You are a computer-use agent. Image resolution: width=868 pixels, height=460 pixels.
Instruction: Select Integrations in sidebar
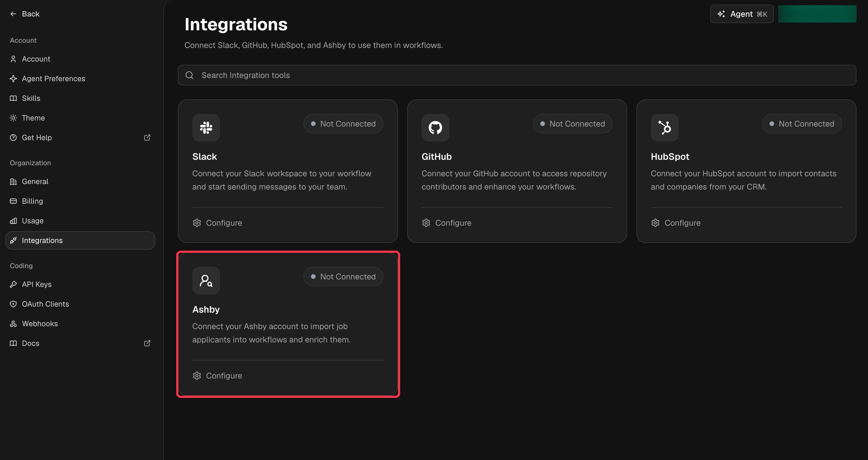pos(80,240)
